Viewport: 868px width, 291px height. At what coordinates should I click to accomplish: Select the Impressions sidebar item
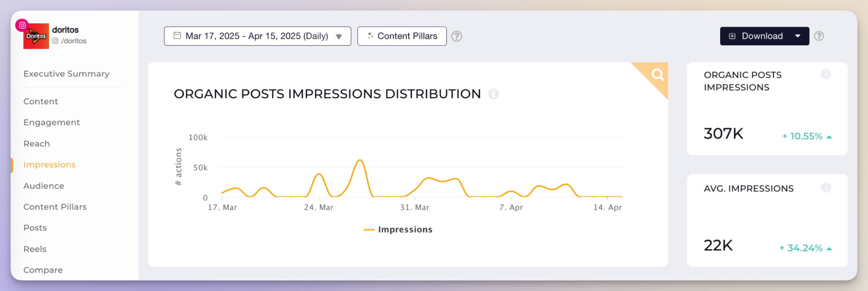[50, 165]
